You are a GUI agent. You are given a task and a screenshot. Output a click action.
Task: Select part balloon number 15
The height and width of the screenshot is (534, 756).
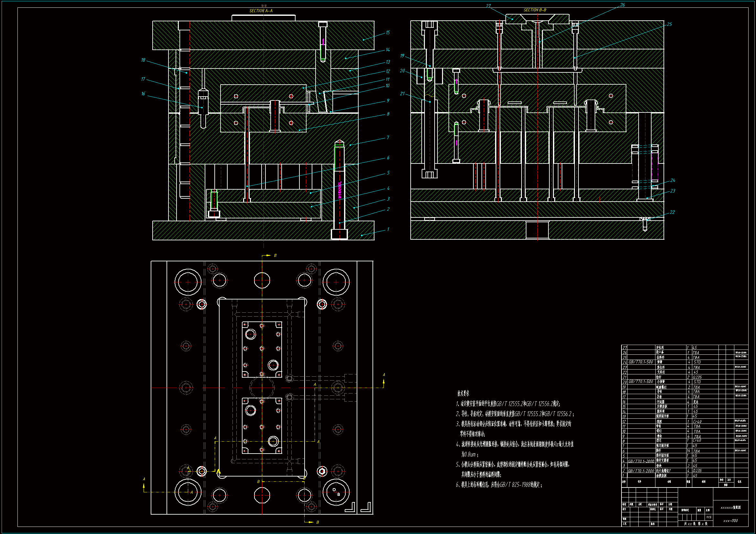coord(388,33)
